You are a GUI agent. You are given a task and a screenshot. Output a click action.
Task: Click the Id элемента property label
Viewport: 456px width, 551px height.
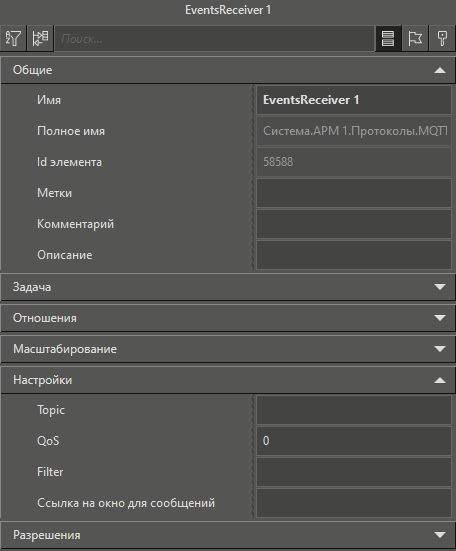click(69, 162)
